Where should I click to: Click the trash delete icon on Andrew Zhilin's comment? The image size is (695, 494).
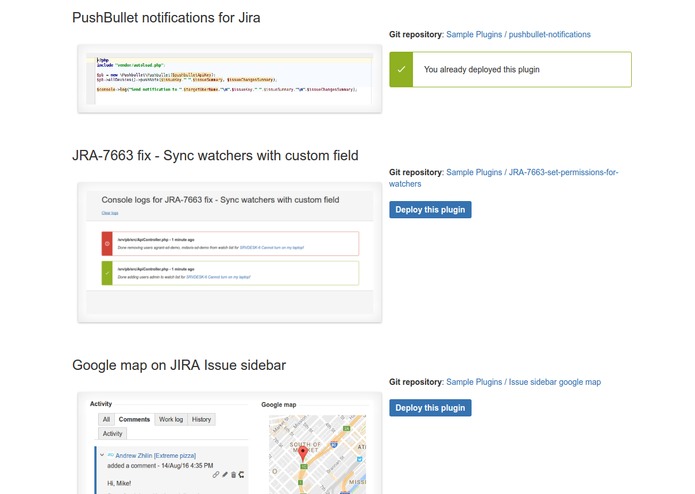(x=233, y=475)
